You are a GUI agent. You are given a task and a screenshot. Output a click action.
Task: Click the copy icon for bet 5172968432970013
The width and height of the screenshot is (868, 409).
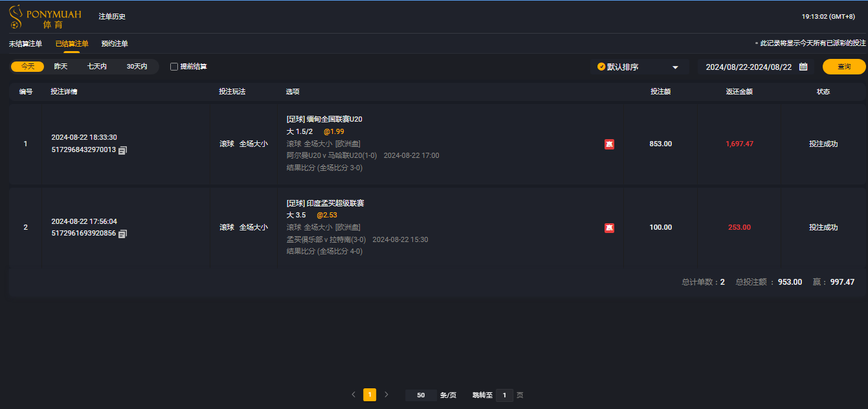tap(122, 150)
